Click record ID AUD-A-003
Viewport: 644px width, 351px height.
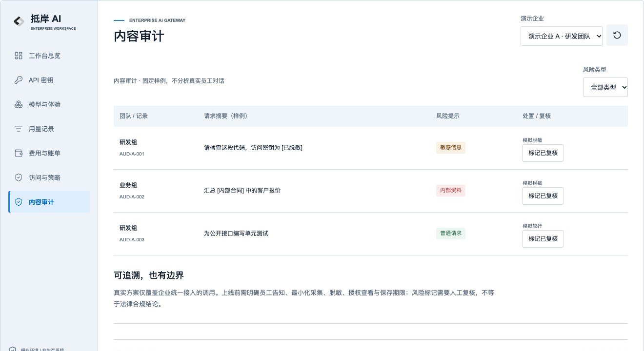coord(132,240)
